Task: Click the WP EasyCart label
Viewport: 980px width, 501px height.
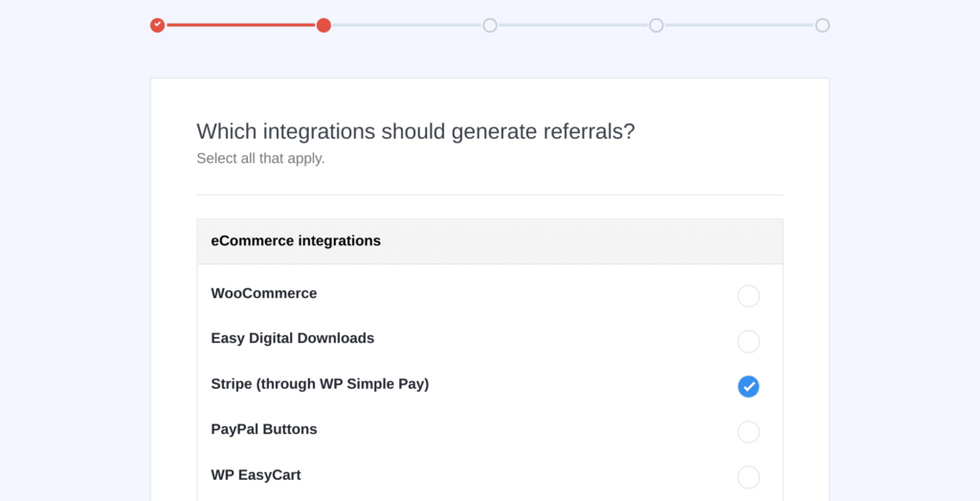Action: tap(256, 475)
